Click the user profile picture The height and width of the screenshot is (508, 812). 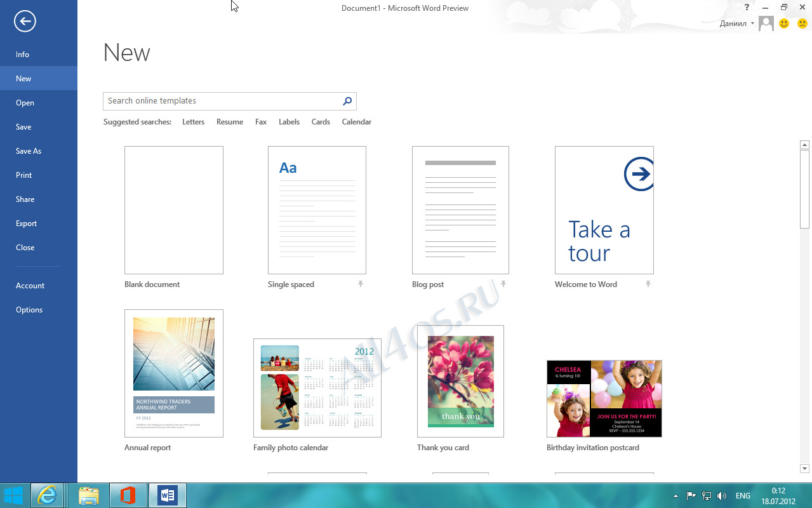click(766, 23)
